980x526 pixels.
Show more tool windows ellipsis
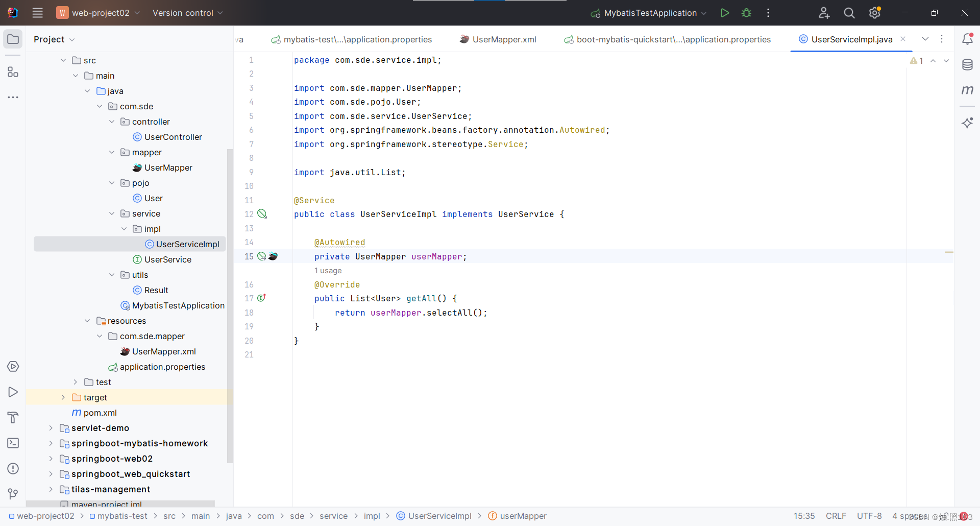[13, 97]
